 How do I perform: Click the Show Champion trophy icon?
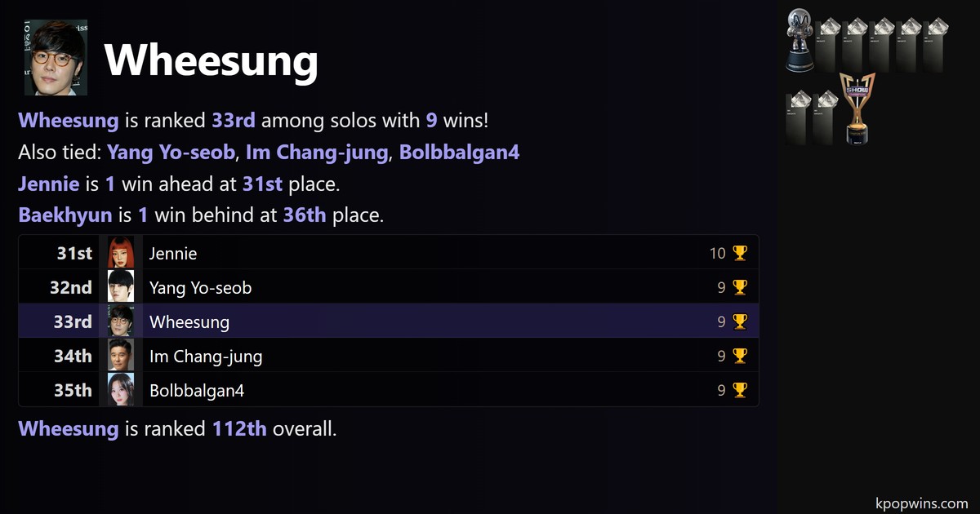point(857,109)
